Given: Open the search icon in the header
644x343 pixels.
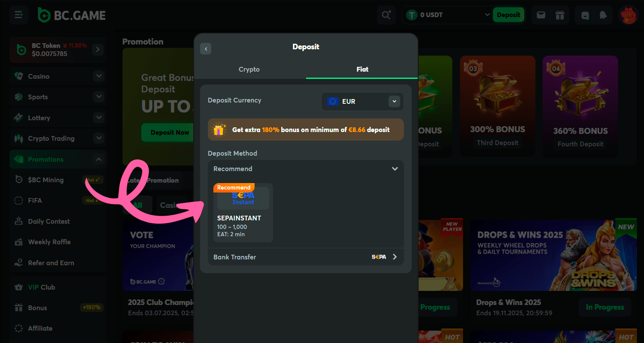Looking at the screenshot, I should tap(386, 15).
